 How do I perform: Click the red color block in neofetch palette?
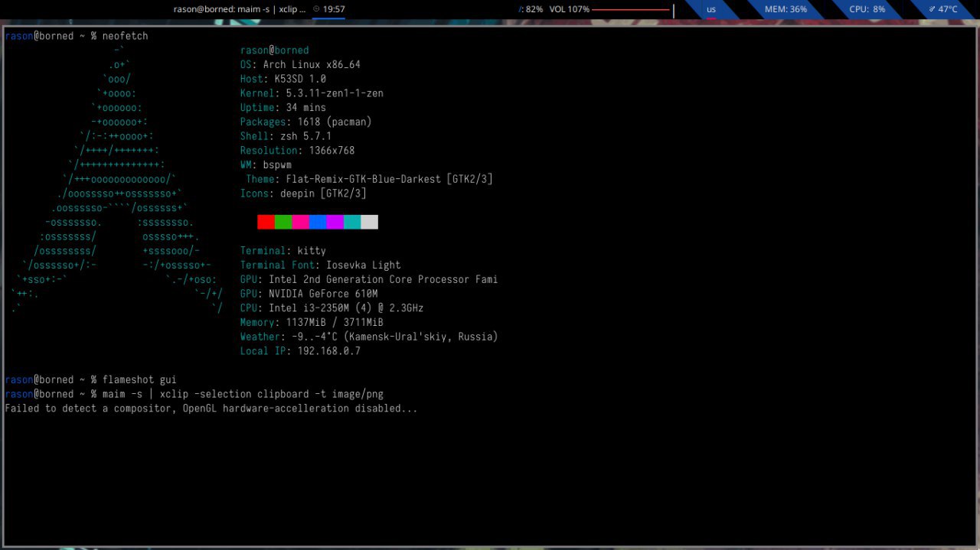pos(266,222)
